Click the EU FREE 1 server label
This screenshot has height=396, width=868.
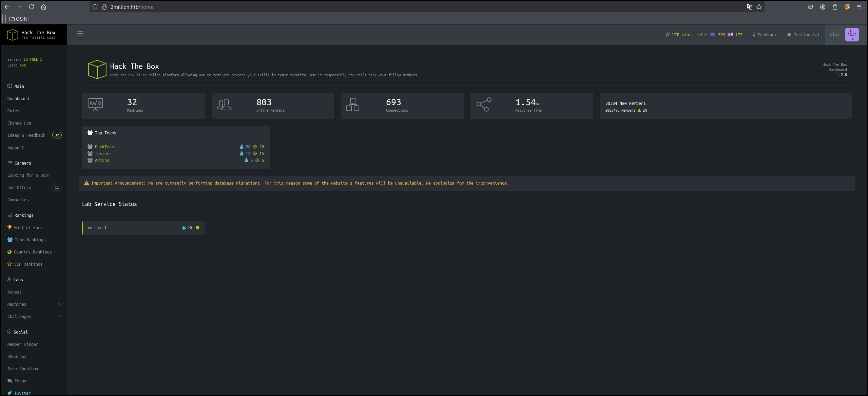point(33,59)
